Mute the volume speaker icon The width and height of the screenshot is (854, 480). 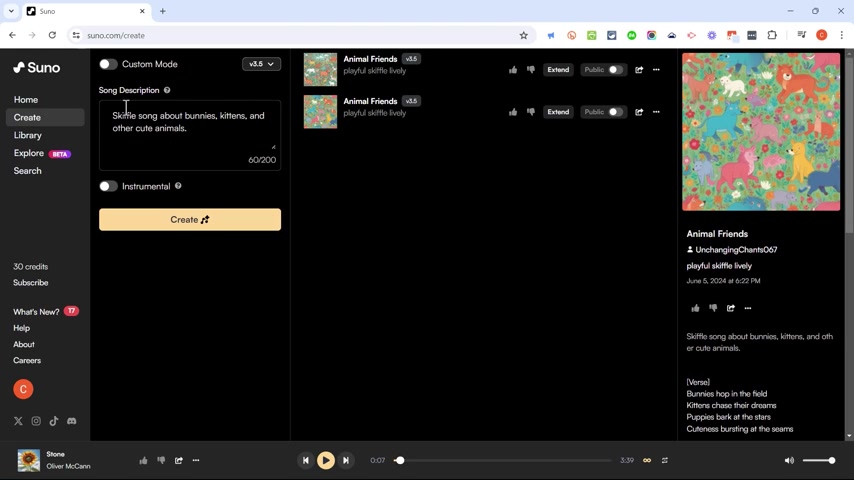pyautogui.click(x=789, y=460)
